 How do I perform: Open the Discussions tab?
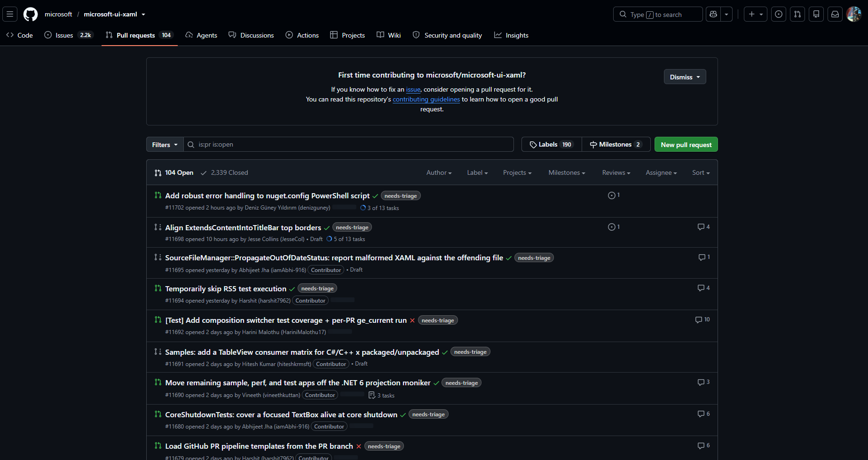point(251,35)
